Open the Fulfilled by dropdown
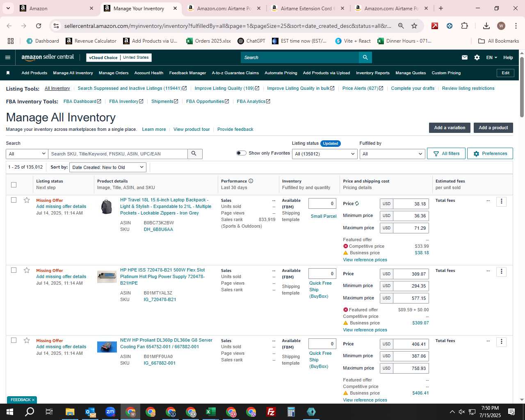 pyautogui.click(x=392, y=154)
